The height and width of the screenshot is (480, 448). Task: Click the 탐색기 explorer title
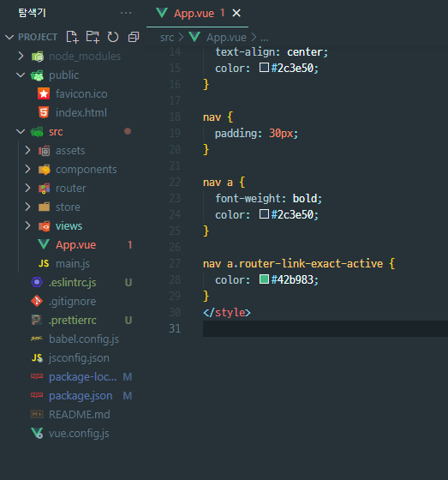coord(32,13)
